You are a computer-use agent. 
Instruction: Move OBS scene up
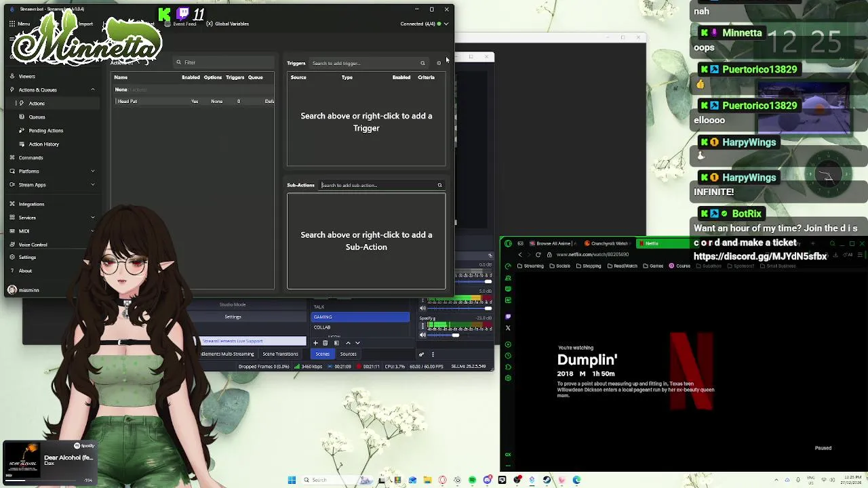pos(349,343)
